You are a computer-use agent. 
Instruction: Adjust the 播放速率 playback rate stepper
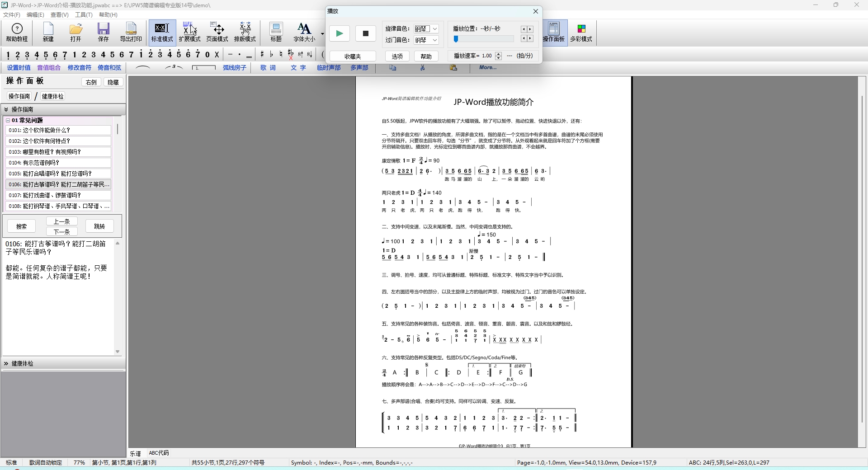[499, 56]
